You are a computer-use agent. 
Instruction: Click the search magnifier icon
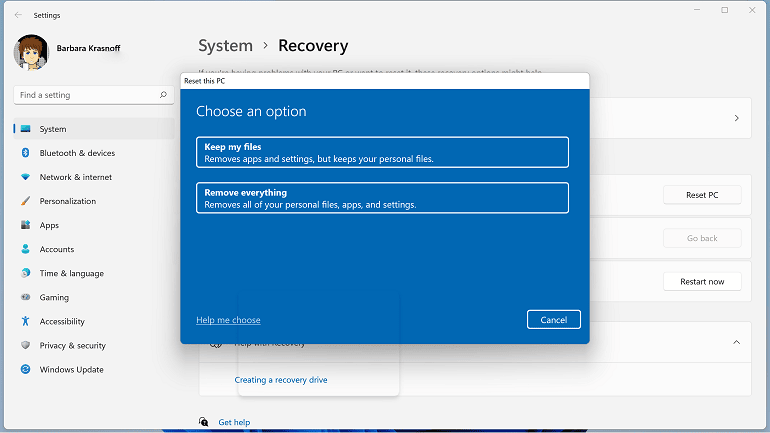click(x=163, y=95)
